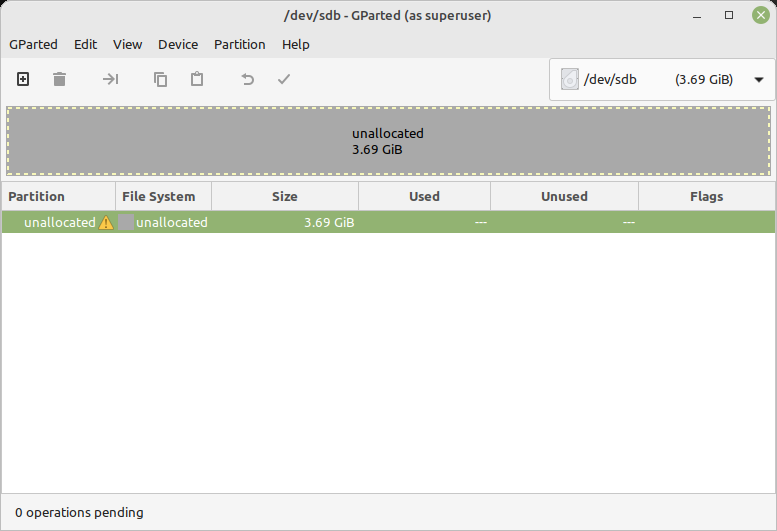
Task: Click the Resize/Move arrow icon
Action: point(110,79)
